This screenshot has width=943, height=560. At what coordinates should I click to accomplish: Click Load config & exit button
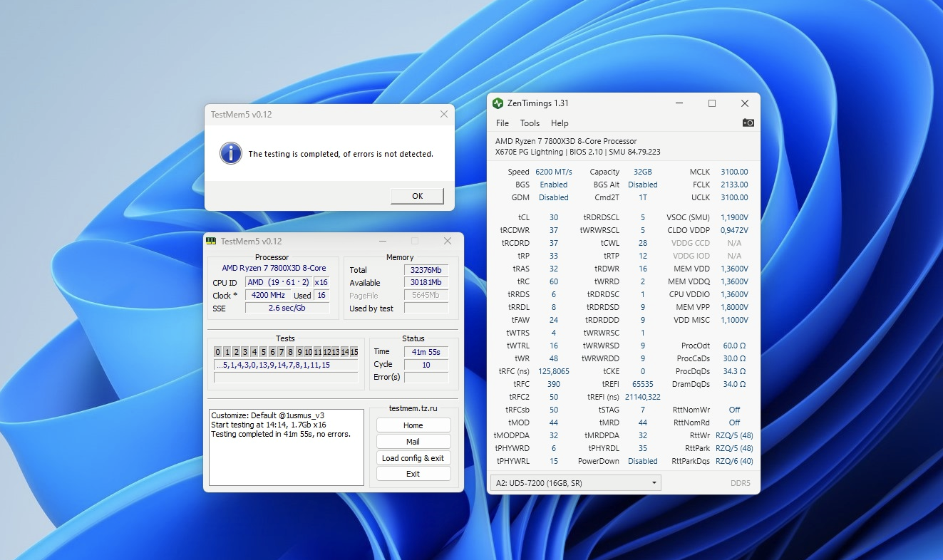point(413,458)
